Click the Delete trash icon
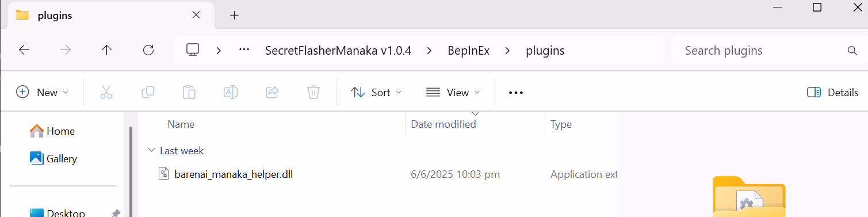This screenshot has width=868, height=217. tap(313, 92)
